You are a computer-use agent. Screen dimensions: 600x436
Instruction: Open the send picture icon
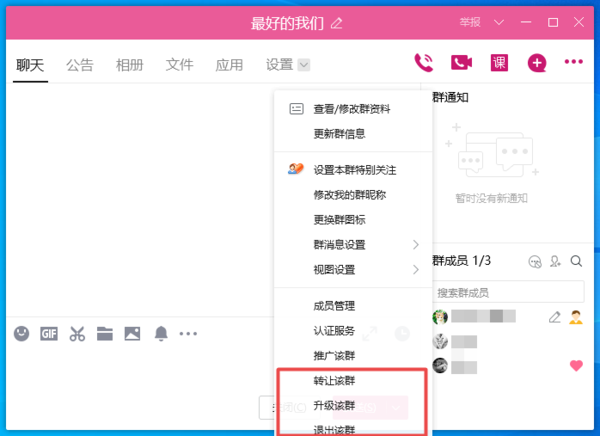click(x=132, y=334)
